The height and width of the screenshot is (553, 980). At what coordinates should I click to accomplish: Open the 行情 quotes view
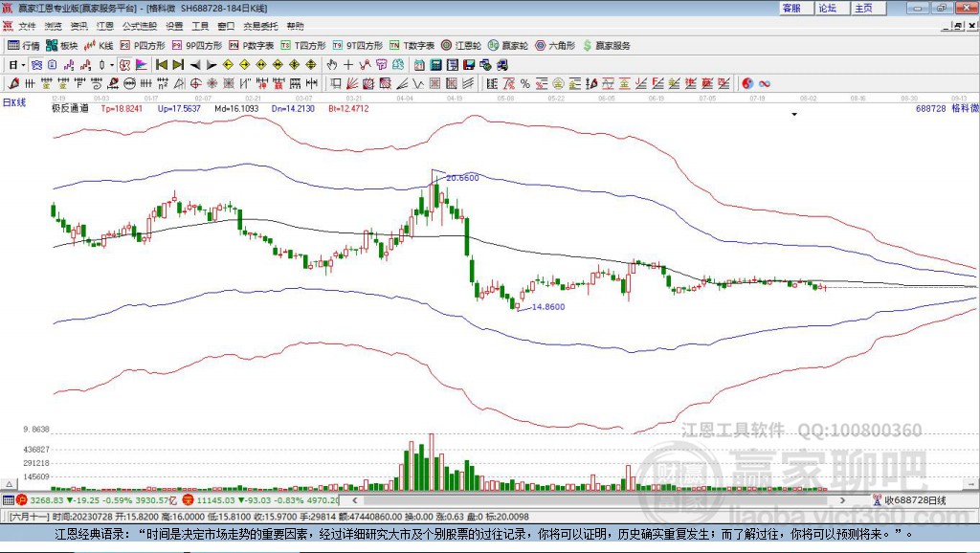pos(23,46)
